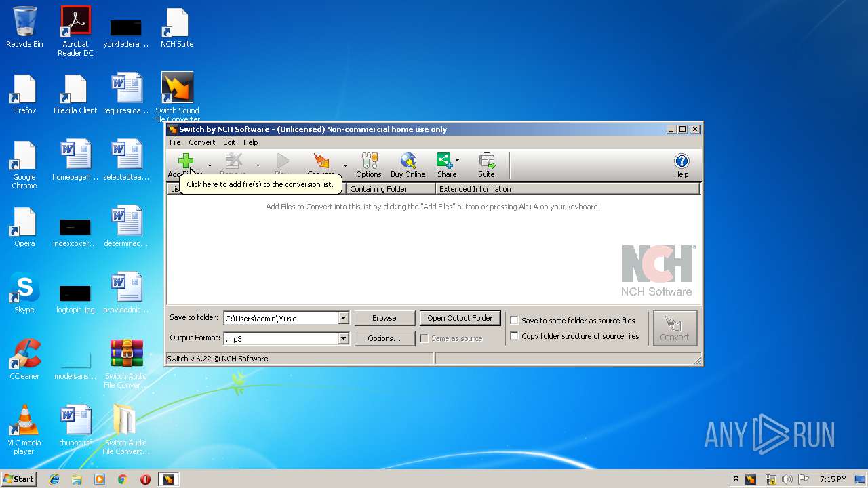Screen dimensions: 868x488
Task: Open the NCH Suite briefcase icon in toolbar
Action: [486, 161]
